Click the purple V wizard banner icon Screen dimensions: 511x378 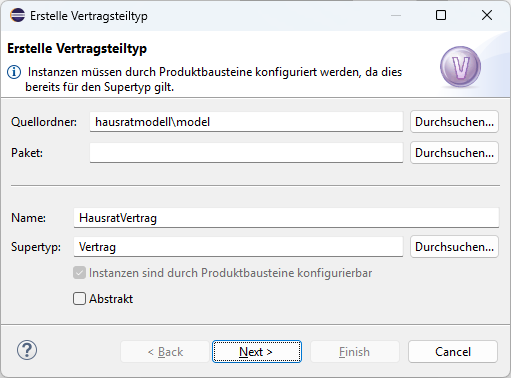pyautogui.click(x=460, y=67)
